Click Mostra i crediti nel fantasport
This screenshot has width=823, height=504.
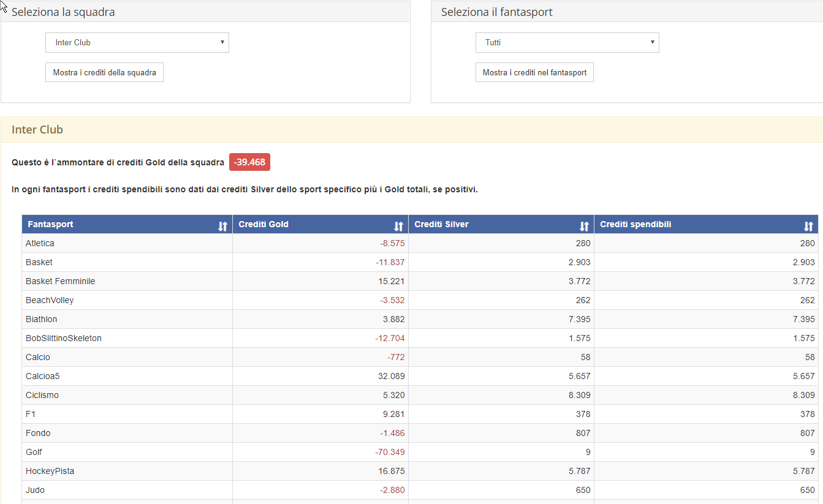pyautogui.click(x=534, y=72)
